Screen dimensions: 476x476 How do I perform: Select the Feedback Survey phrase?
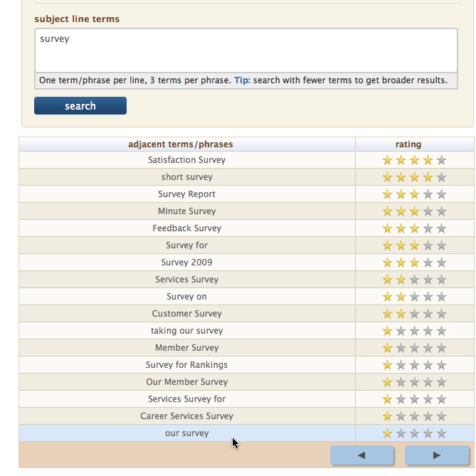187,228
